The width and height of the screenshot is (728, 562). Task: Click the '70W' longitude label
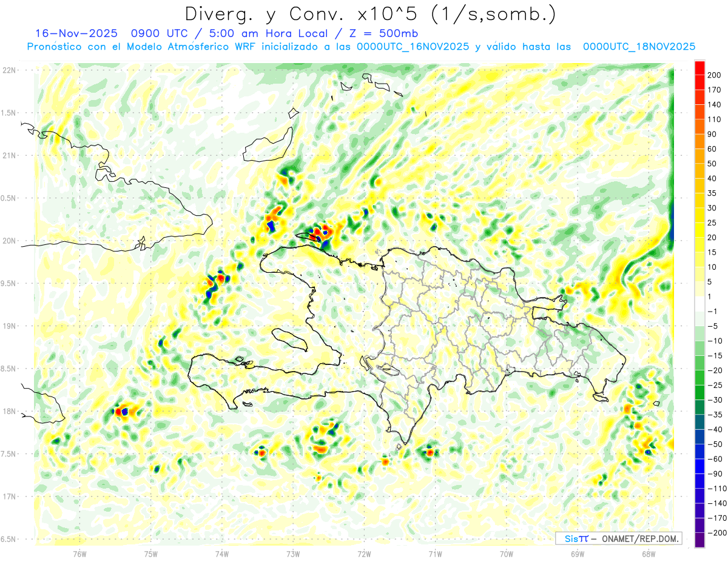(x=506, y=554)
